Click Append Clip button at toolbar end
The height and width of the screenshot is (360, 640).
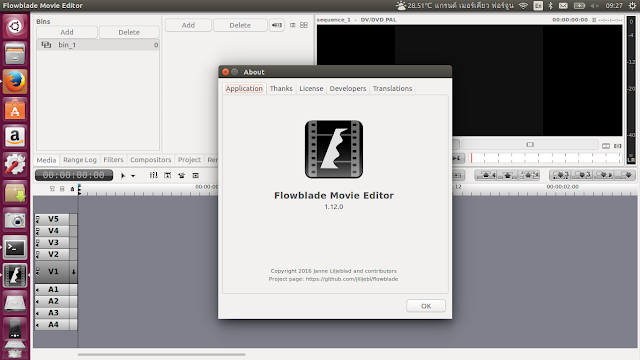pyautogui.click(x=624, y=175)
